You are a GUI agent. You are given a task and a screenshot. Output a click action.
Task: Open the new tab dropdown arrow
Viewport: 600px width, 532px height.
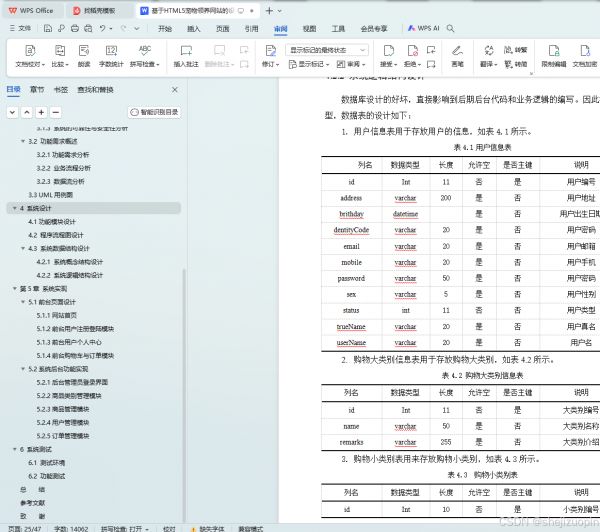[280, 11]
